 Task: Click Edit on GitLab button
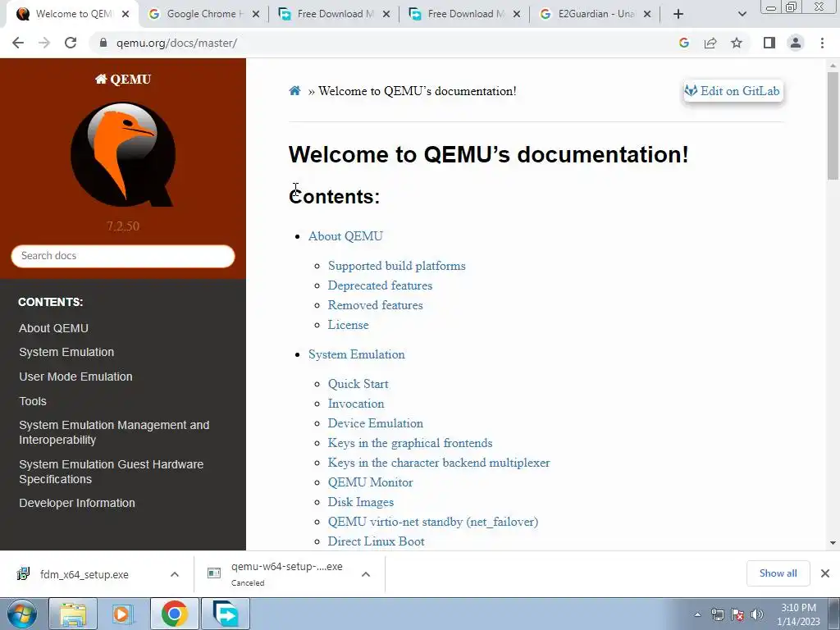[x=733, y=91]
